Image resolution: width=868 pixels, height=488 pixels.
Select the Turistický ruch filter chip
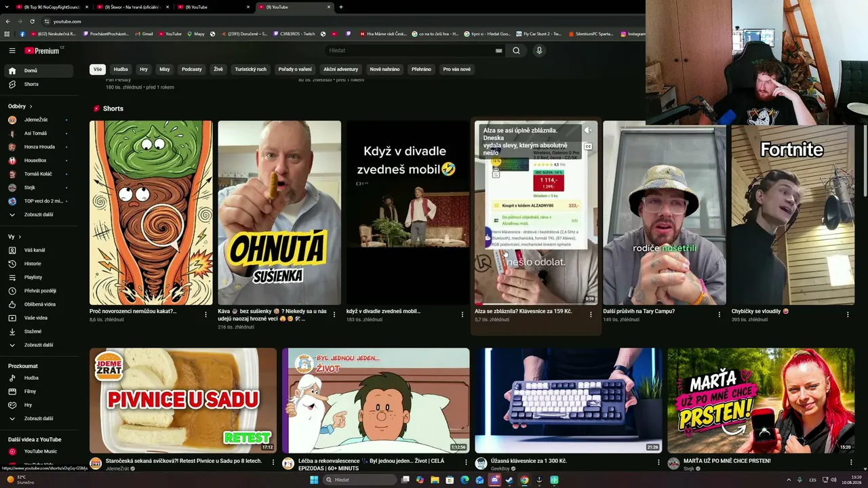coord(251,69)
